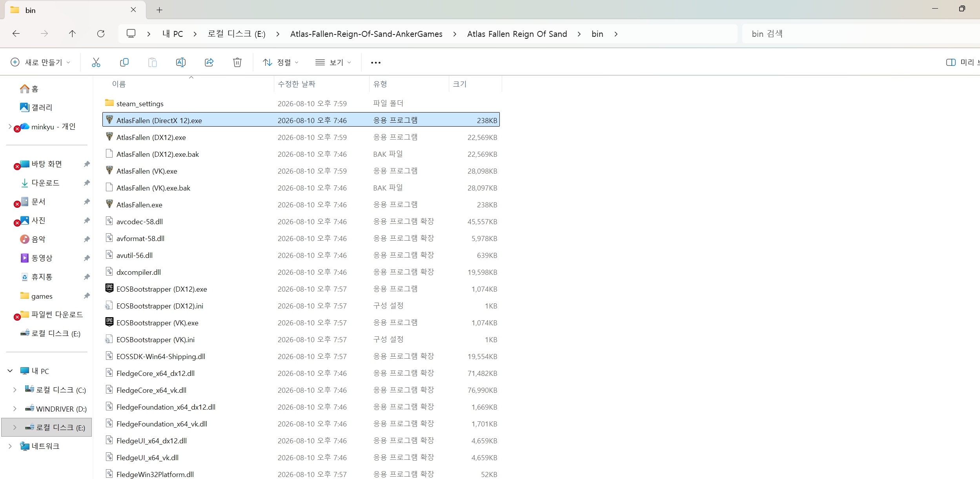This screenshot has width=980, height=479.
Task: Click the Rename icon in toolbar
Action: click(x=181, y=62)
